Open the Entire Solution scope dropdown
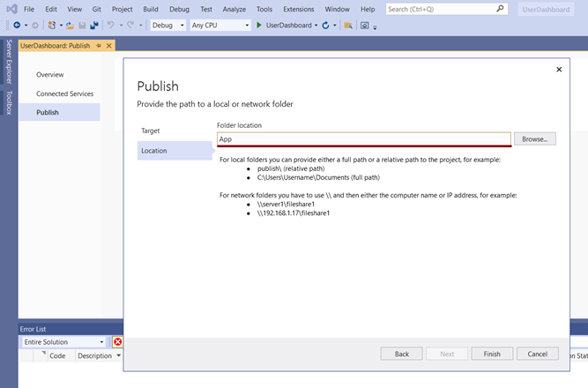The image size is (588, 388). tap(63, 342)
